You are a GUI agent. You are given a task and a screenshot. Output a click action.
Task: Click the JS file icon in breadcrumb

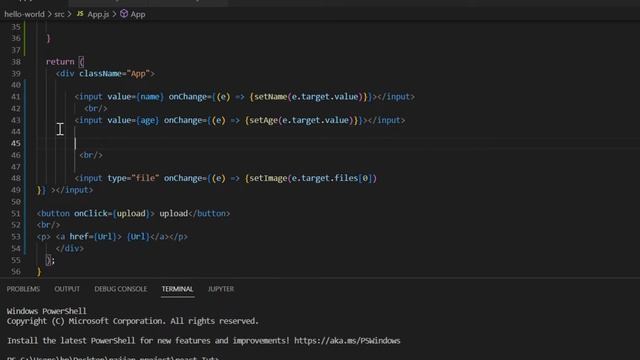[80, 14]
